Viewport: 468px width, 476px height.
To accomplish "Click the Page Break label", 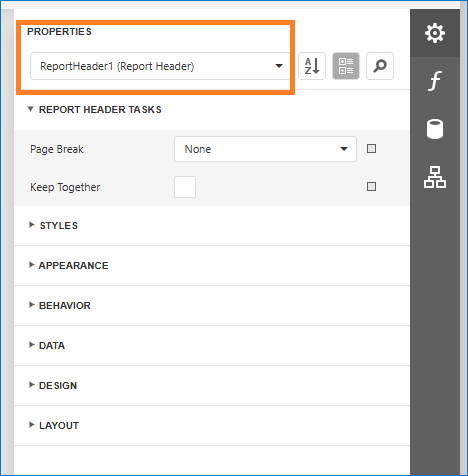I will point(57,149).
